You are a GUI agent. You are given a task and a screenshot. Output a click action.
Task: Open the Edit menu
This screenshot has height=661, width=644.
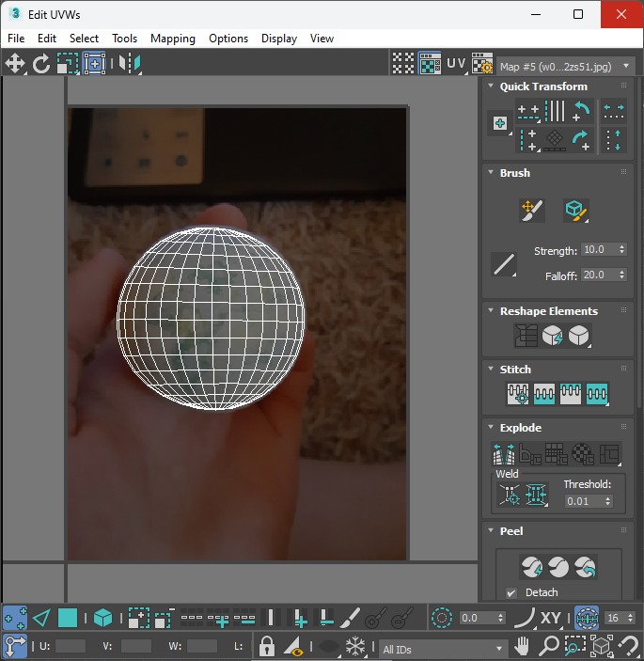tap(47, 39)
